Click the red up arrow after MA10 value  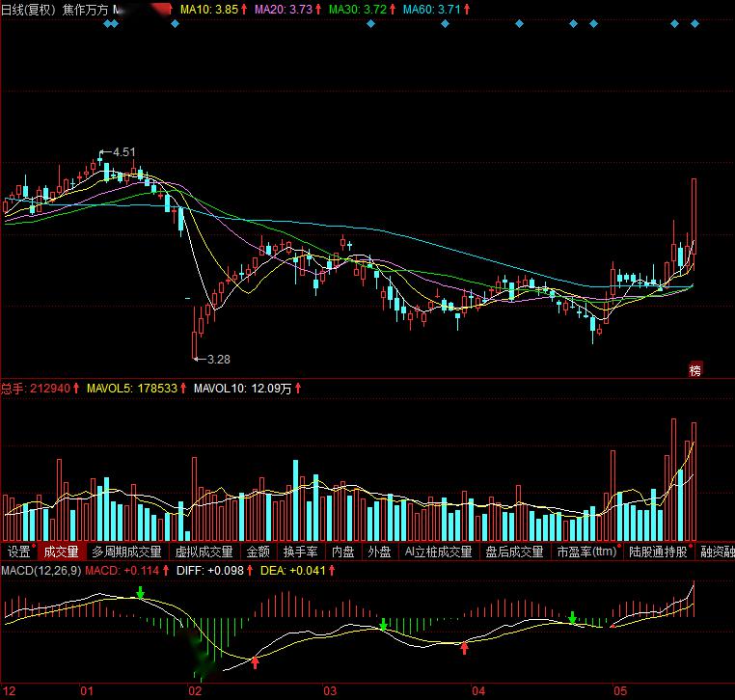pyautogui.click(x=244, y=9)
